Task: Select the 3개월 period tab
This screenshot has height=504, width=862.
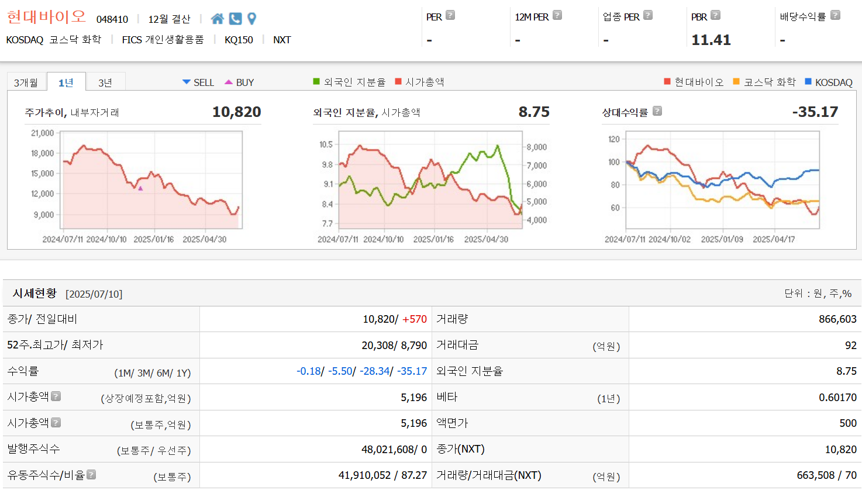Action: 26,82
